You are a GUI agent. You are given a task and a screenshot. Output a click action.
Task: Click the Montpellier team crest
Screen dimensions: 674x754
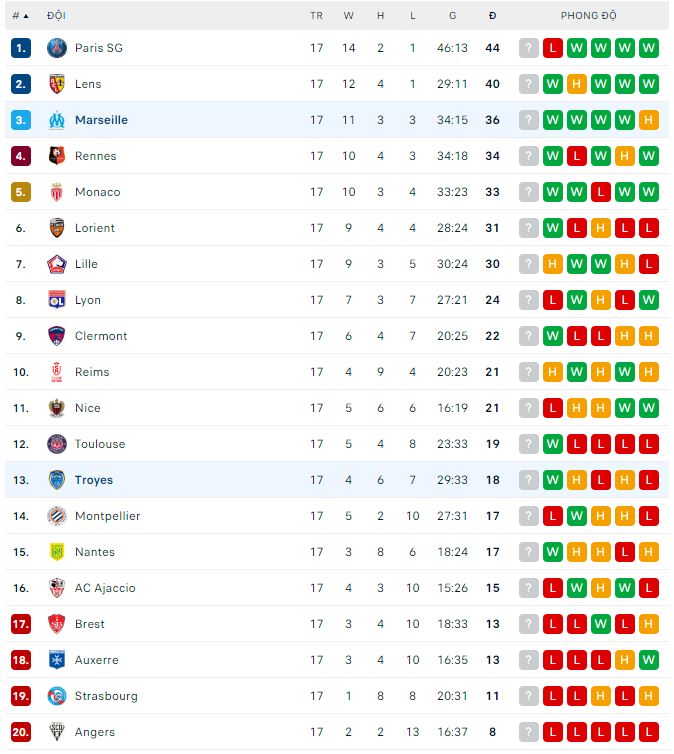[57, 516]
